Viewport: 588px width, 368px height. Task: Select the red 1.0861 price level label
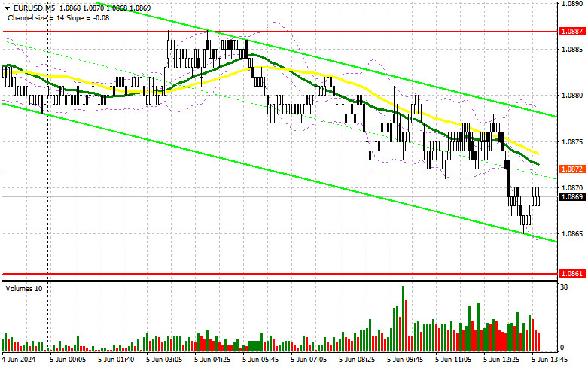pos(572,274)
